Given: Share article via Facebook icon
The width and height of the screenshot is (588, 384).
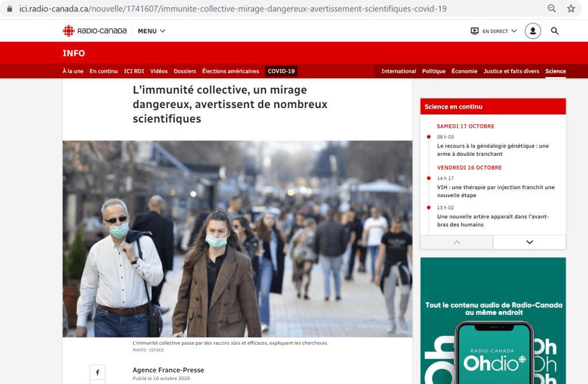Looking at the screenshot, I should point(98,373).
